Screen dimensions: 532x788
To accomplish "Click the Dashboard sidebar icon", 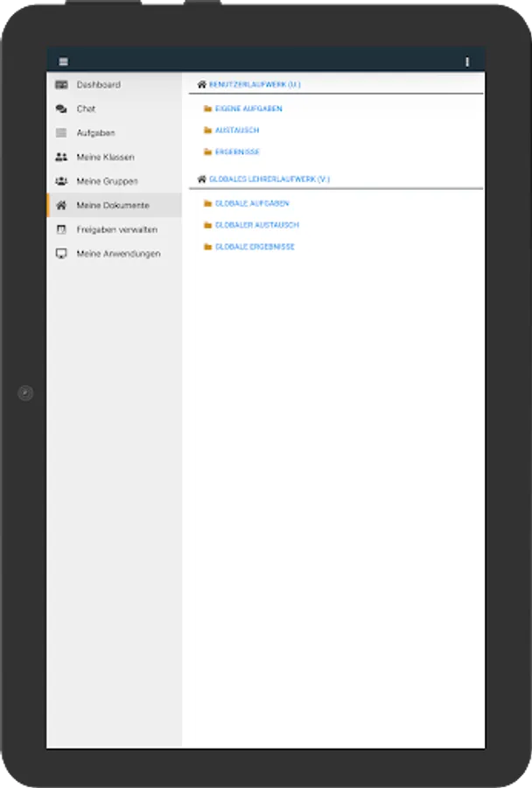I will click(61, 84).
